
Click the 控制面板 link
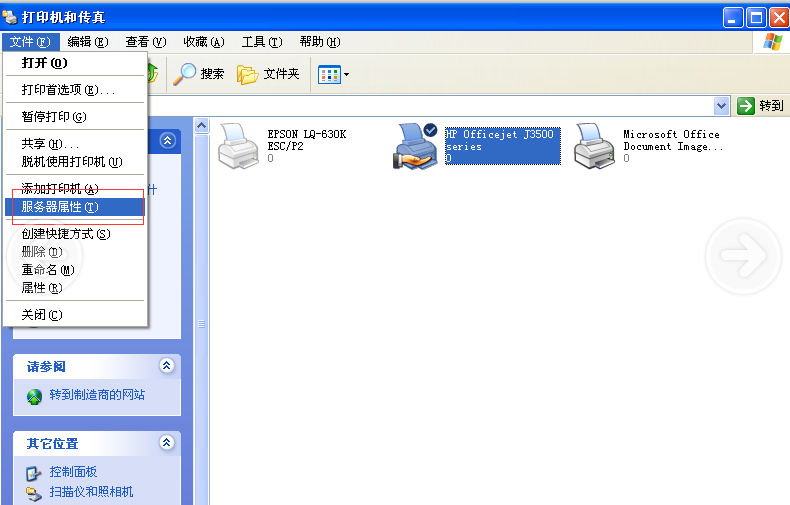point(73,472)
